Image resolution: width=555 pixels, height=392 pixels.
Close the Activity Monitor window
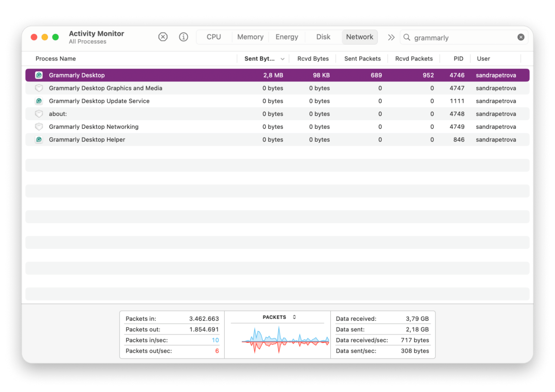pyautogui.click(x=34, y=37)
